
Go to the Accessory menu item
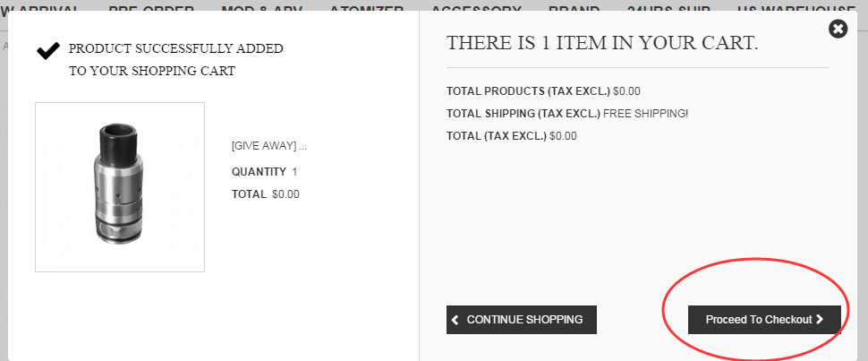point(476,8)
